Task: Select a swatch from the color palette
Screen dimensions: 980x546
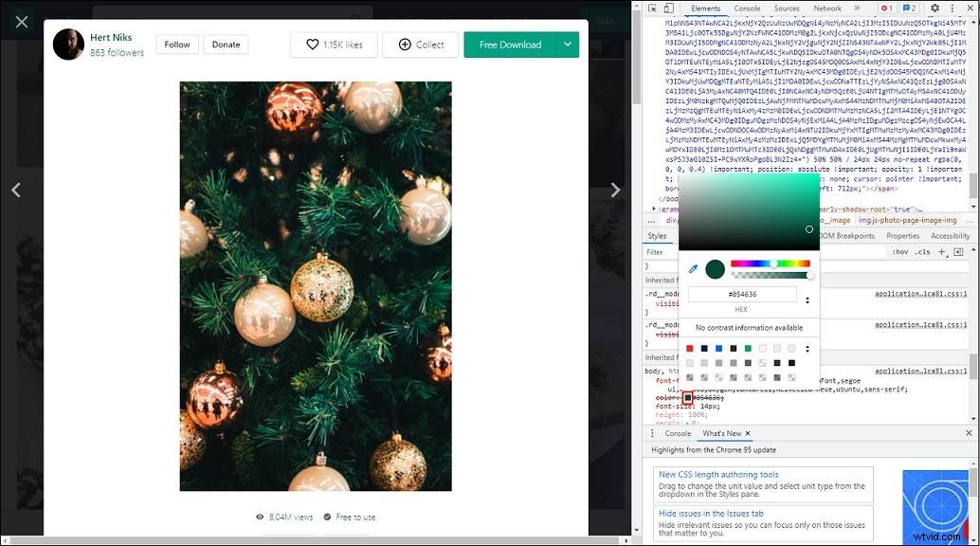Action: click(690, 348)
